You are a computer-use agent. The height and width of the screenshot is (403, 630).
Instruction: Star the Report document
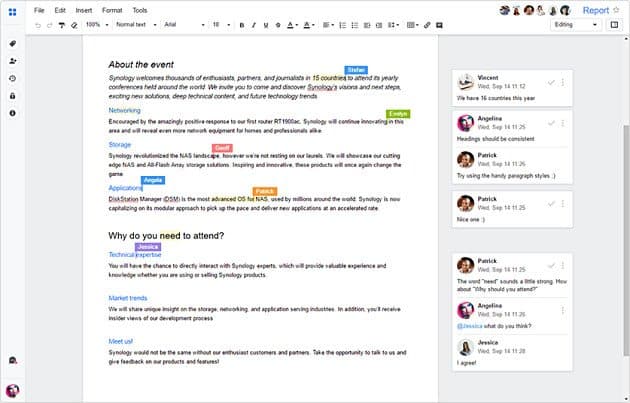coord(616,10)
